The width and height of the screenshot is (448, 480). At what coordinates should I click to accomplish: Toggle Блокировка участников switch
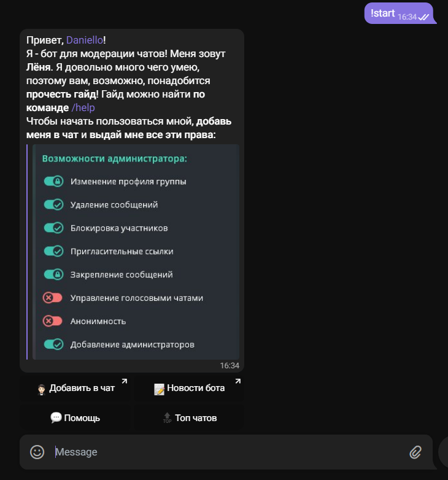pos(53,228)
